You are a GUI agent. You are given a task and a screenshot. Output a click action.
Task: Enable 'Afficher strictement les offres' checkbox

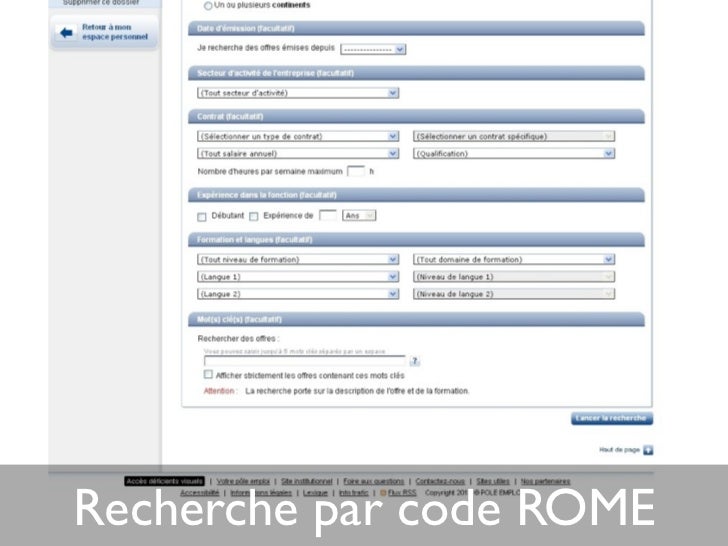(x=208, y=374)
